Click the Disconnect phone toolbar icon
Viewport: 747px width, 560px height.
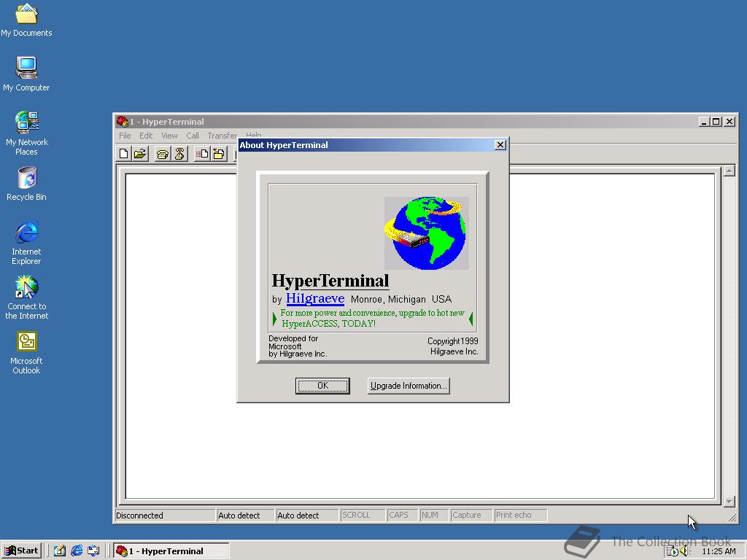179,154
